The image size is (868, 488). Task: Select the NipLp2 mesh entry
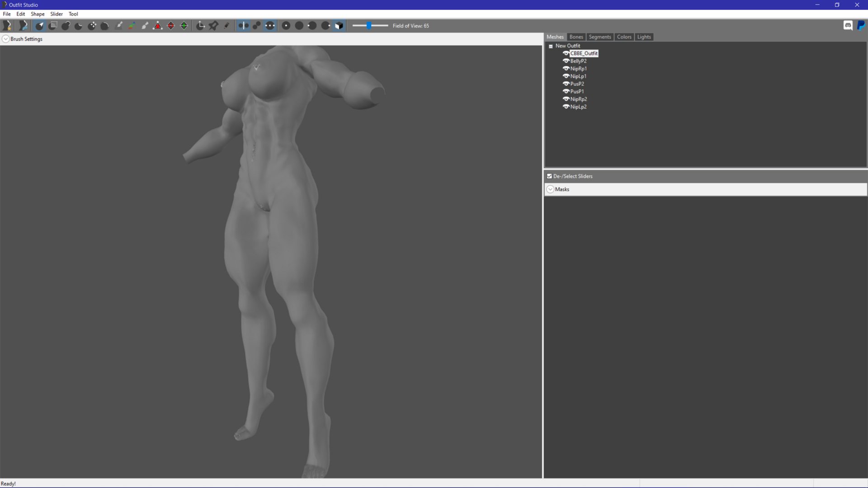(578, 107)
